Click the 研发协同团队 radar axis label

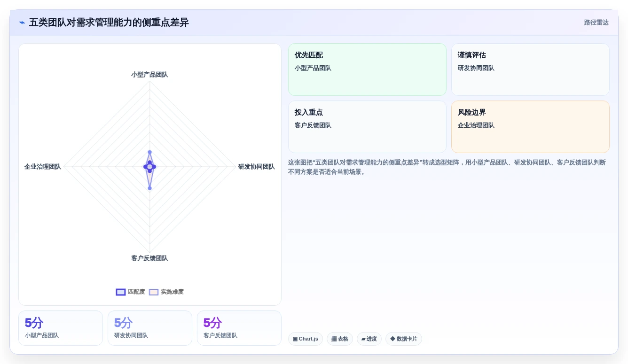point(257,167)
